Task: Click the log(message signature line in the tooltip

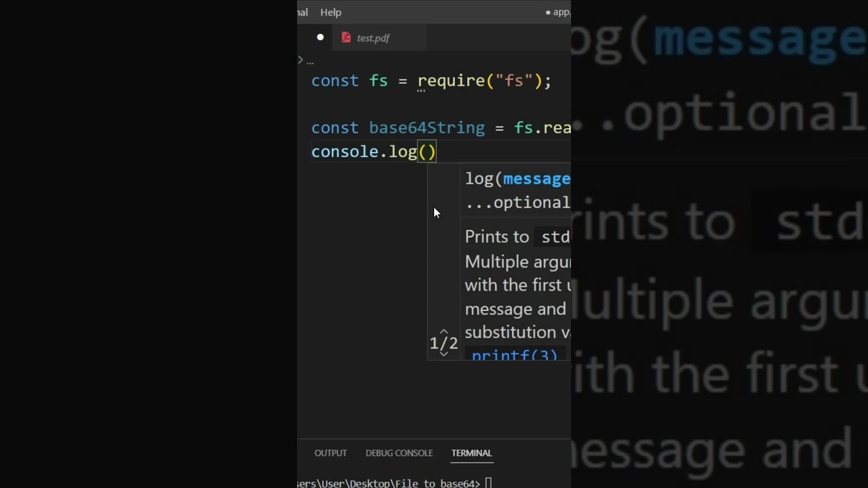Action: coord(517,179)
